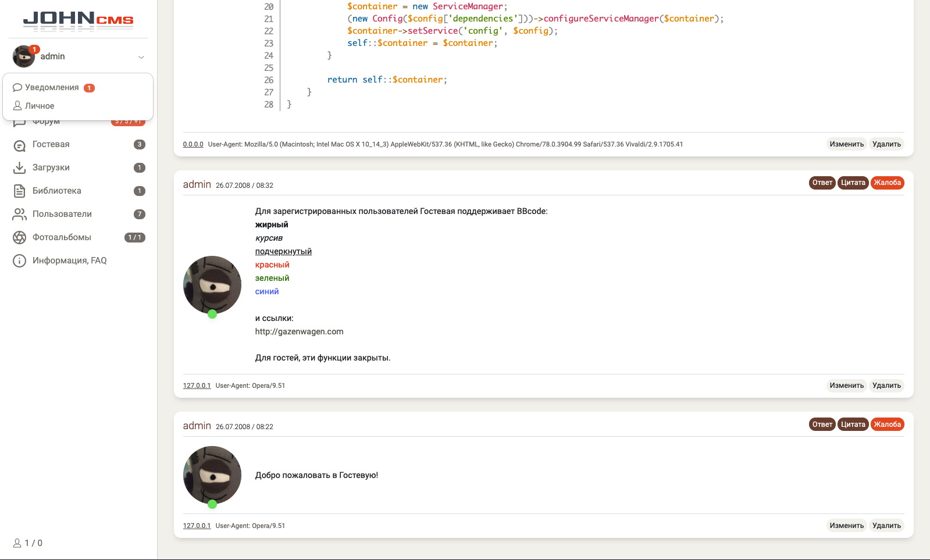
Task: Click the Users people icon
Action: coord(19,214)
